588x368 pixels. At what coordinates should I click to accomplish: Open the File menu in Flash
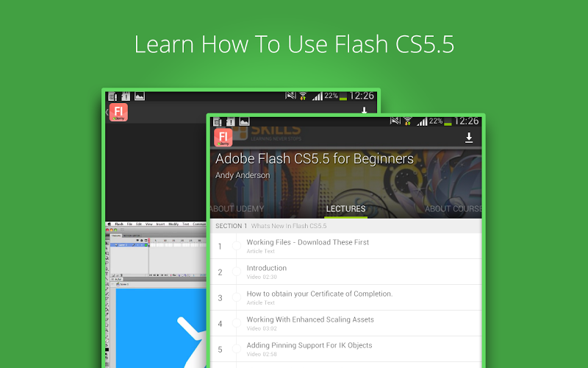pos(129,224)
